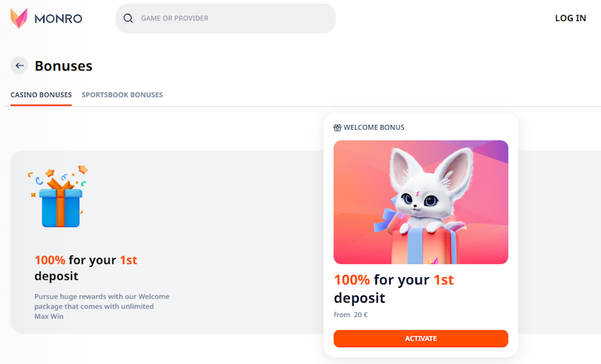This screenshot has width=601, height=364.
Task: Click the small gift icon beside Welcome Bonus
Action: 337,127
